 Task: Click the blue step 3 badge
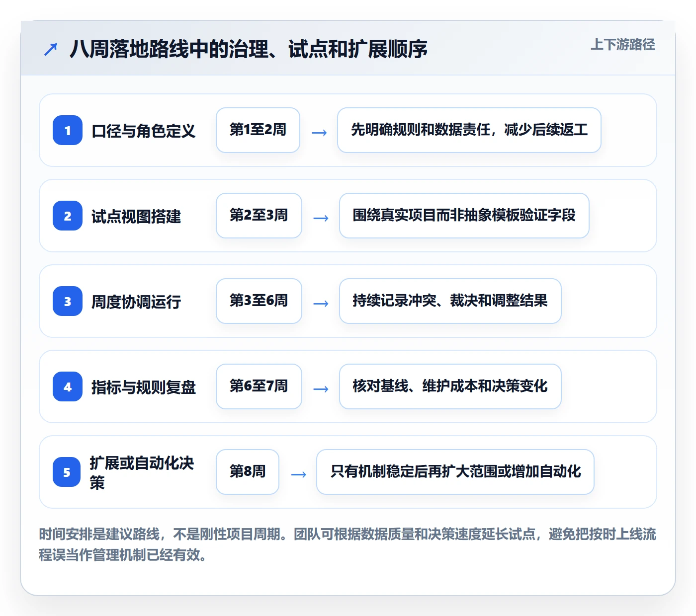68,301
